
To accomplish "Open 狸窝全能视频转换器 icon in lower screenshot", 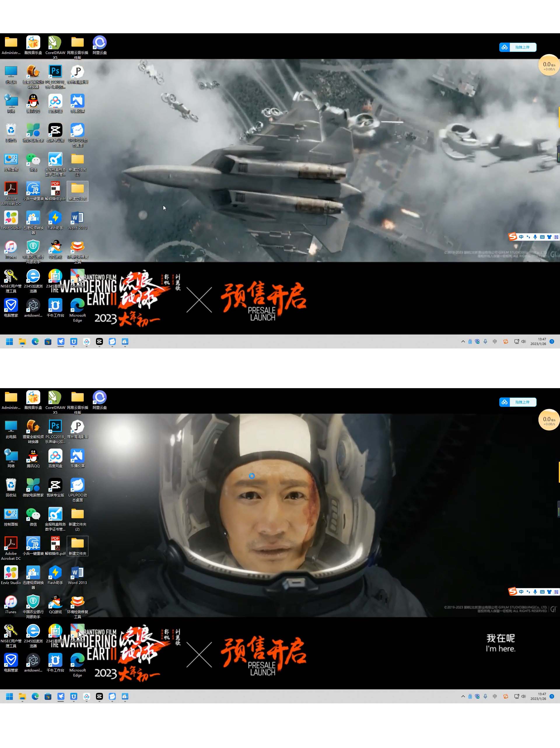I will [33, 431].
